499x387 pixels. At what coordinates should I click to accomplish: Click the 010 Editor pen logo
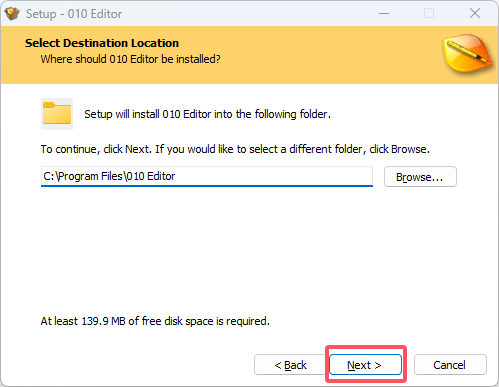tap(467, 53)
